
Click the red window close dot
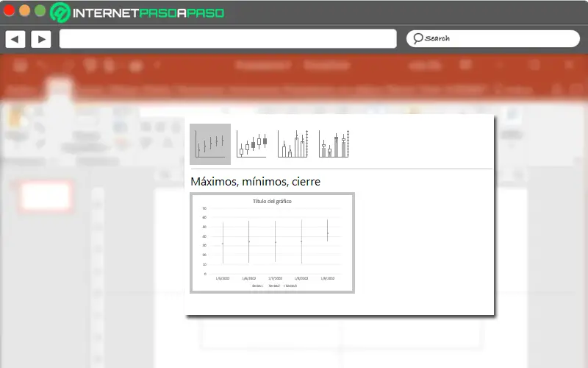[x=9, y=10]
